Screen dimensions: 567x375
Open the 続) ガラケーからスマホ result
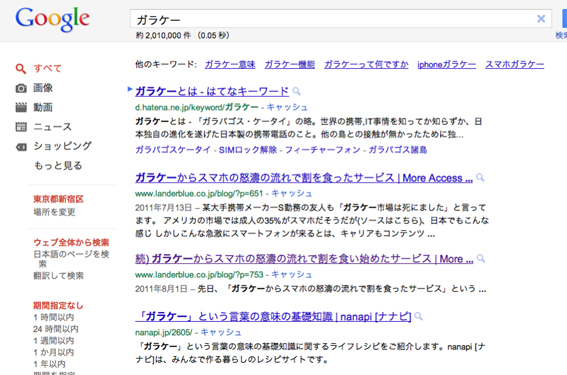pyautogui.click(x=304, y=259)
